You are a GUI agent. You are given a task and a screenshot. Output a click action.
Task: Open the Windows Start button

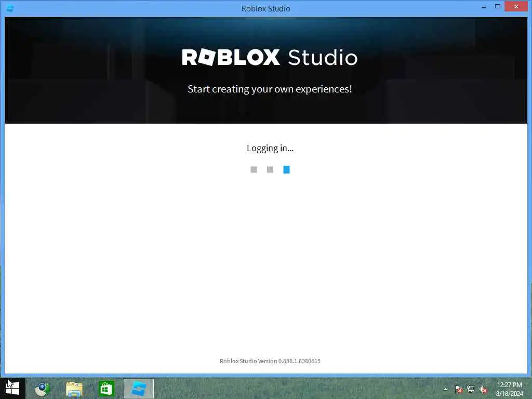coord(12,389)
